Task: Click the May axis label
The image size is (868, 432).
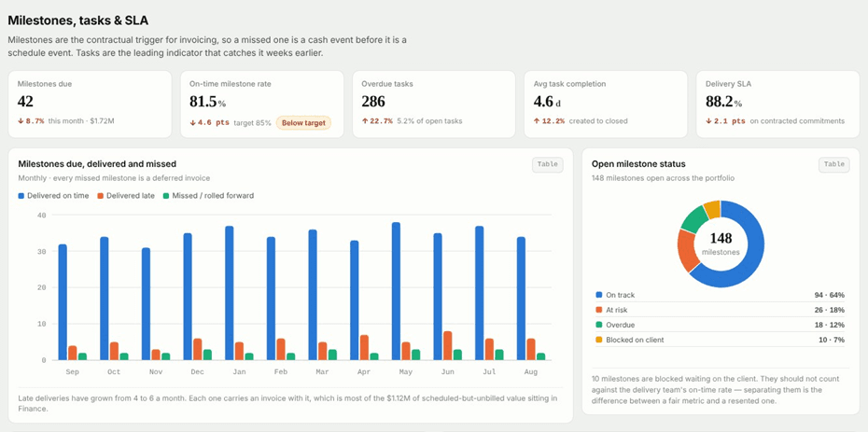Action: 406,372
